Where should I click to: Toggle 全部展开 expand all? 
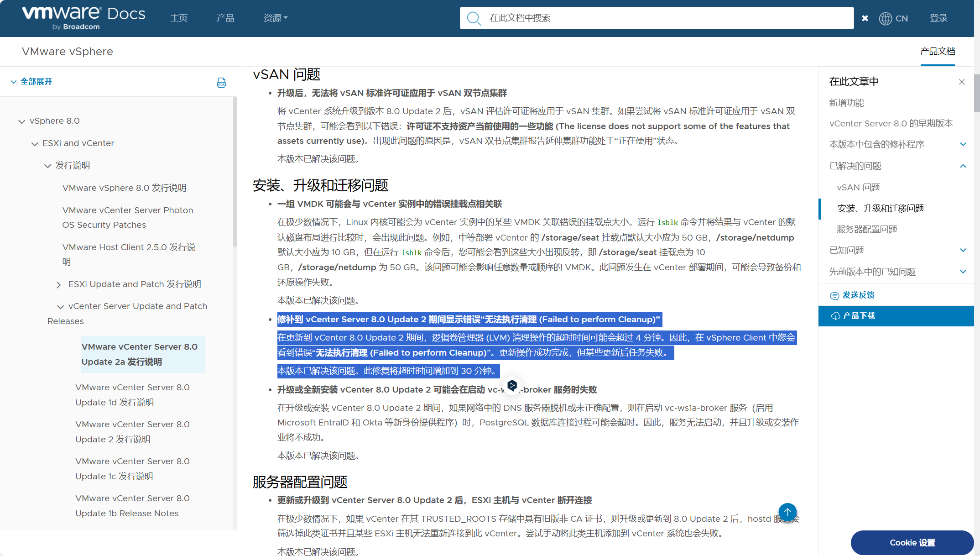(x=31, y=81)
